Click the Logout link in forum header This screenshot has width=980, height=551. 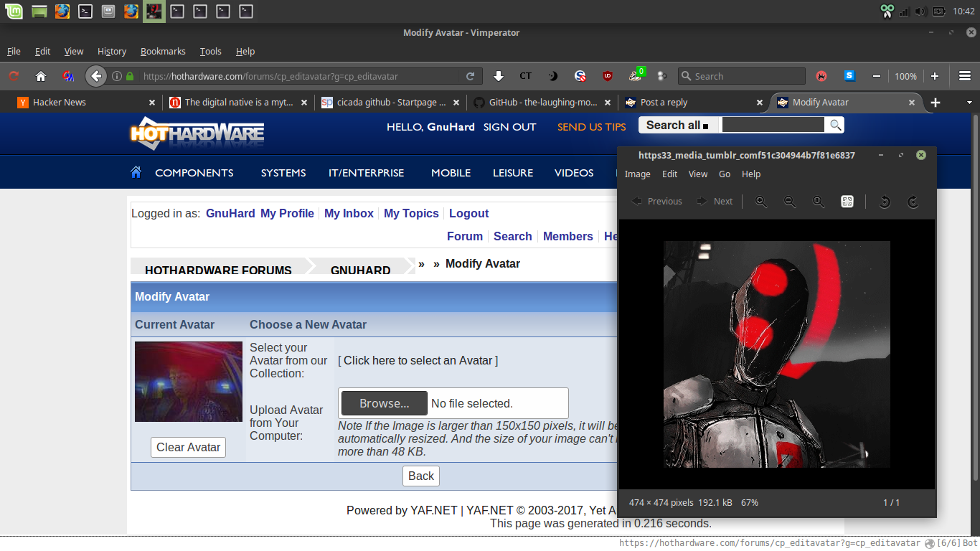[468, 213]
